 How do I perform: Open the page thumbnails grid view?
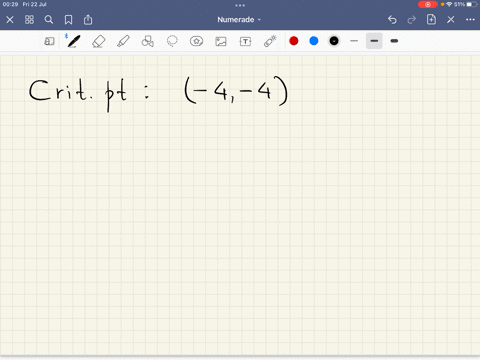coord(29,20)
